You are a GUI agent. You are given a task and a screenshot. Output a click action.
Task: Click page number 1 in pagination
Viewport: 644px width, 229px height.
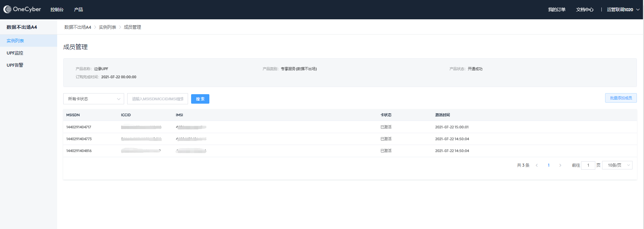[x=549, y=165]
